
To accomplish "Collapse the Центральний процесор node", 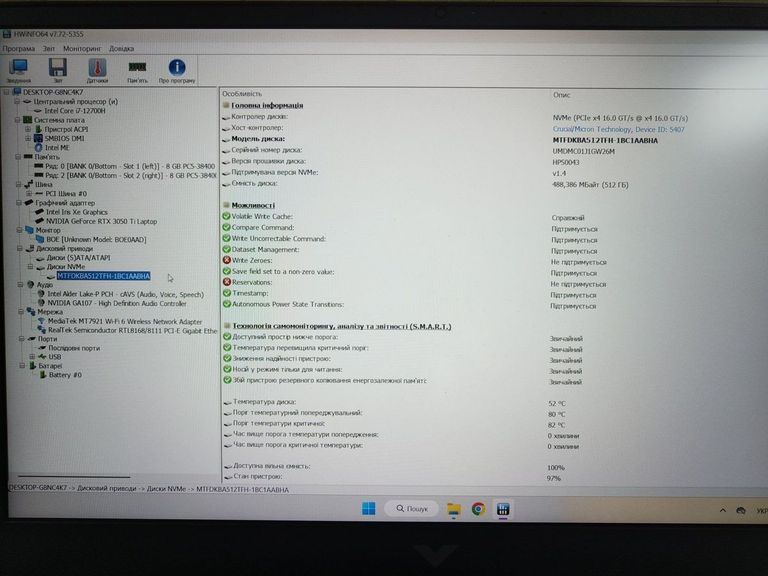I will pyautogui.click(x=17, y=101).
